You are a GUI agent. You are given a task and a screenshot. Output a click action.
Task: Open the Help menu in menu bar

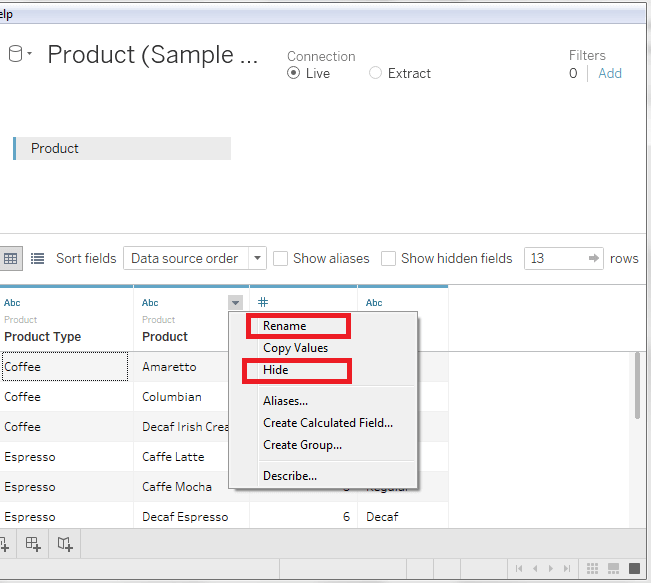[x=6, y=15]
